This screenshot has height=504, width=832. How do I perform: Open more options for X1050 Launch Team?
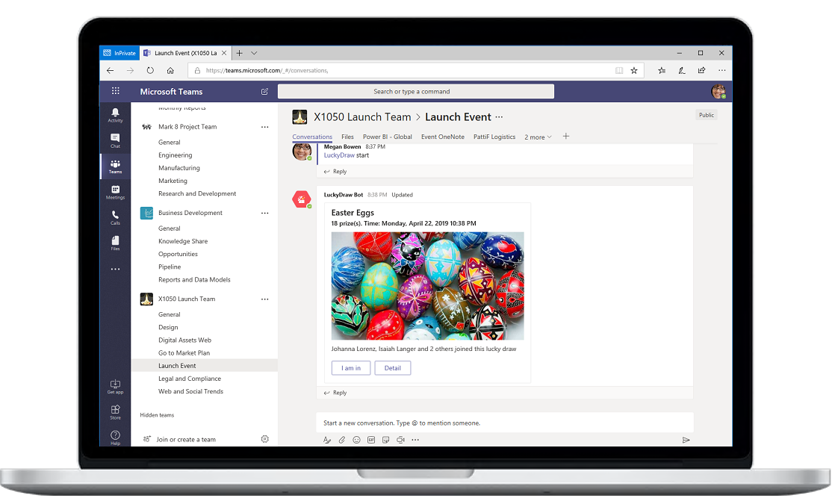tap(264, 299)
